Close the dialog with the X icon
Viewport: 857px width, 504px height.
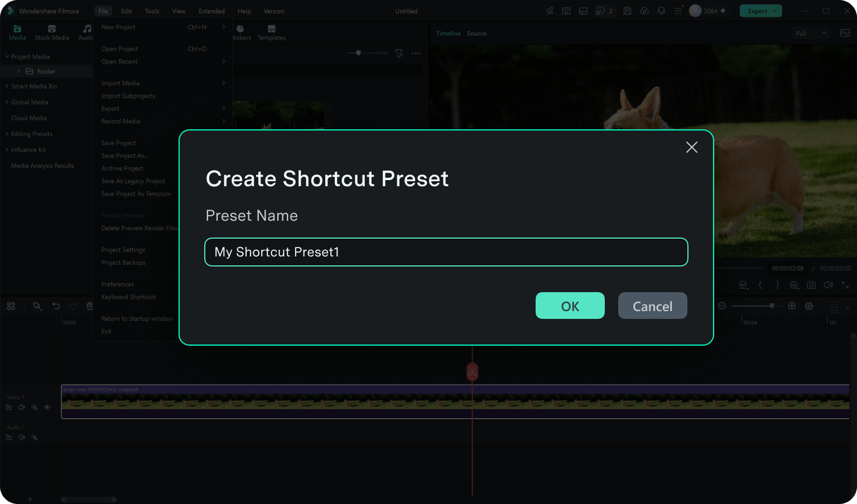pyautogui.click(x=691, y=147)
